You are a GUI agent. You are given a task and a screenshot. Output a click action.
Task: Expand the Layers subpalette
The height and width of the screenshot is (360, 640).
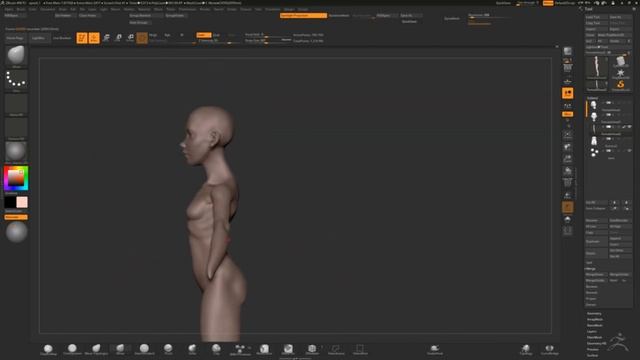point(592,331)
